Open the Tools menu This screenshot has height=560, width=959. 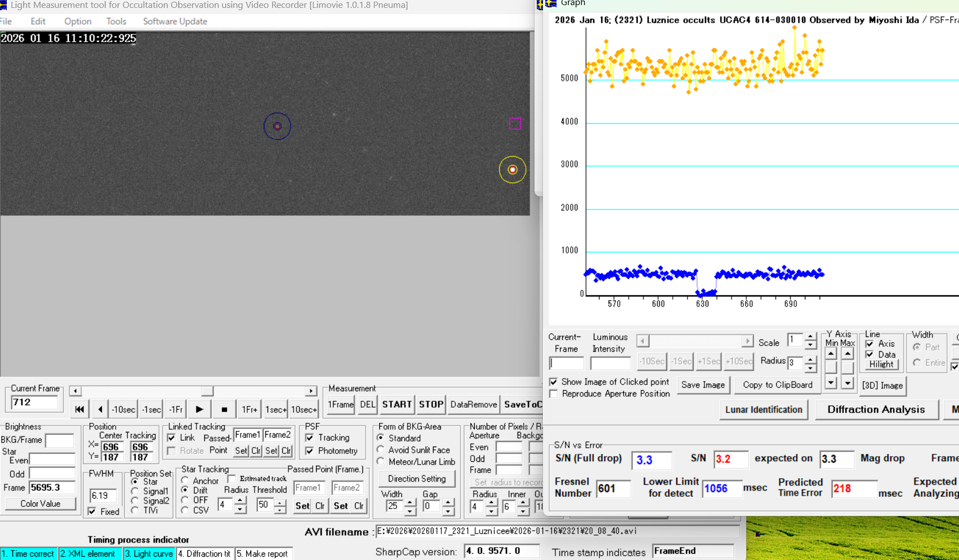(x=116, y=21)
